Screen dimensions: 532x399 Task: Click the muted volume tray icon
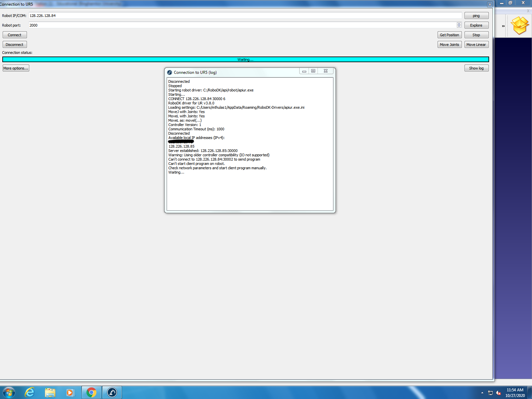[498, 393]
